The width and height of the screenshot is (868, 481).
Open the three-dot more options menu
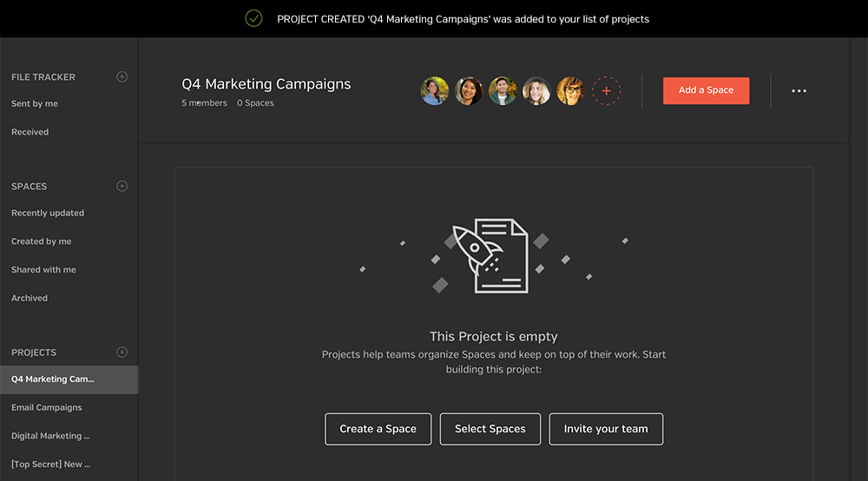[x=799, y=91]
